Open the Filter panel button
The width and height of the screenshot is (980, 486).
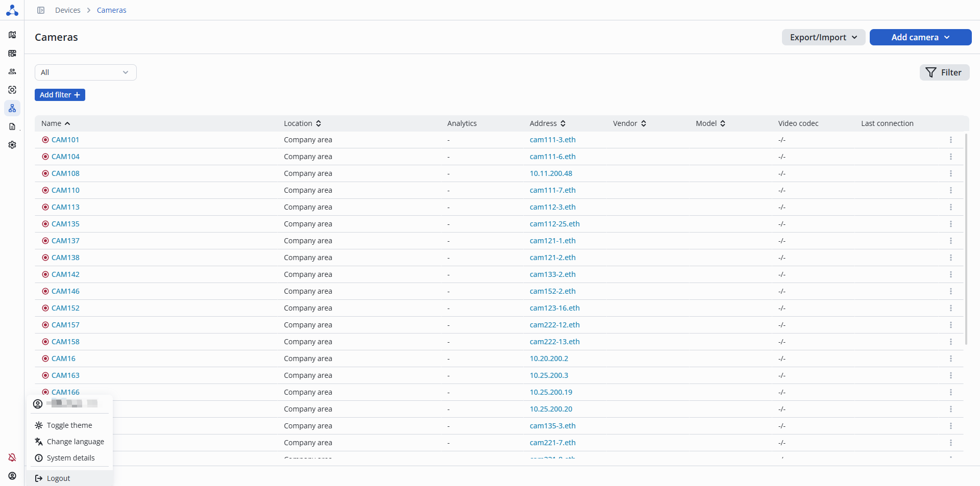(x=944, y=72)
